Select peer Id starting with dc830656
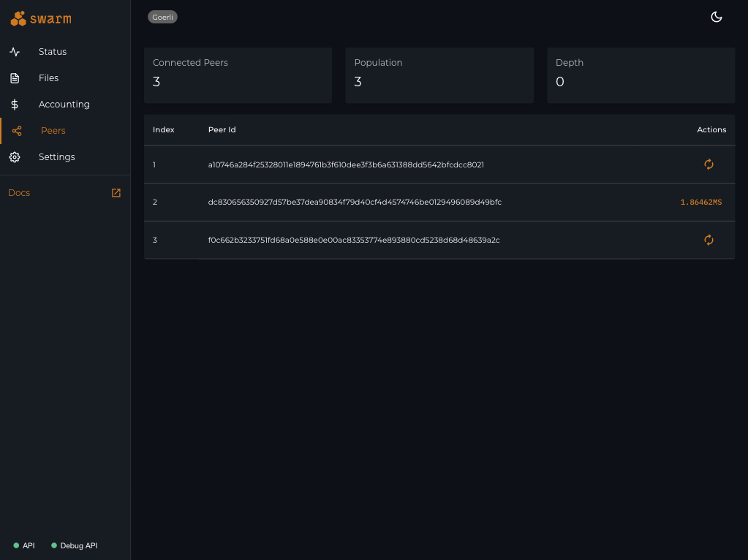This screenshot has height=560, width=748. [x=355, y=203]
